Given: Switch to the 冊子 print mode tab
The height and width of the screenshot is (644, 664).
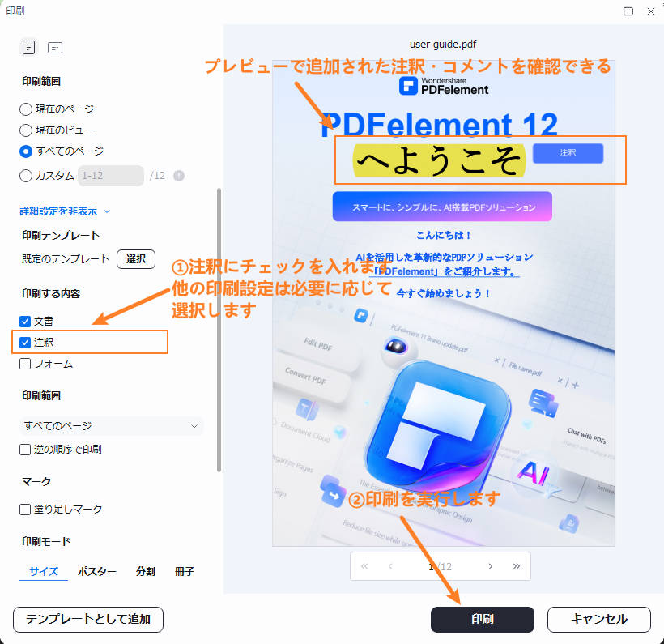Looking at the screenshot, I should tap(184, 571).
